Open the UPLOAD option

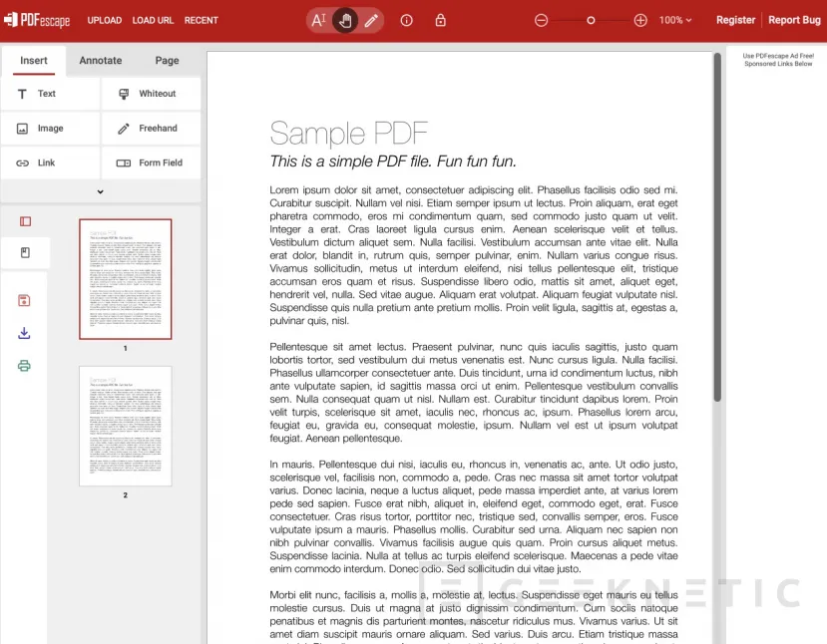click(105, 20)
